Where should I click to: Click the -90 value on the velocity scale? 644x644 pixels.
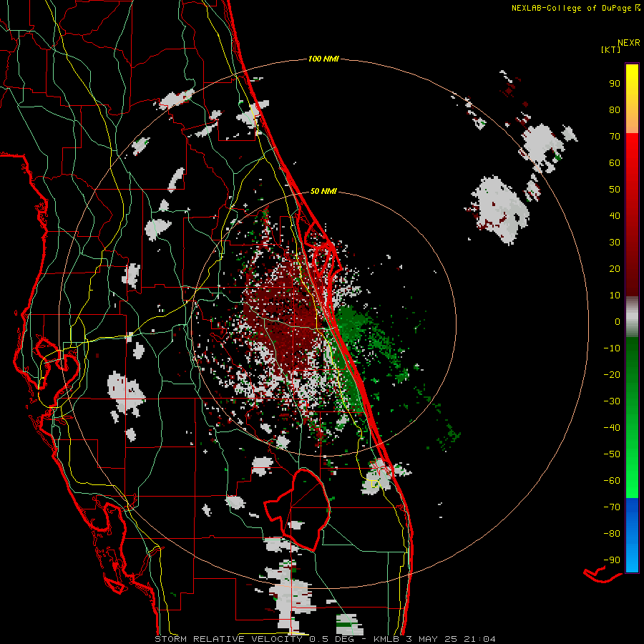tap(612, 560)
